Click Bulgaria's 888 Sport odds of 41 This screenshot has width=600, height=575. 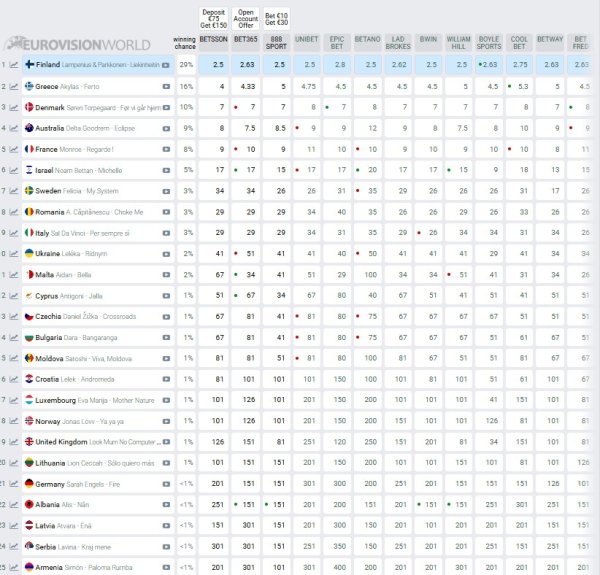[x=276, y=337]
